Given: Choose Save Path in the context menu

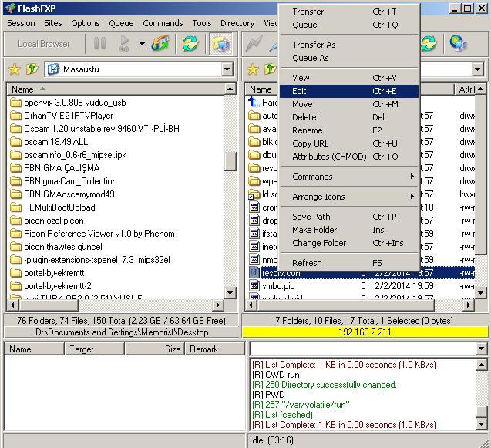Looking at the screenshot, I should [349, 217].
